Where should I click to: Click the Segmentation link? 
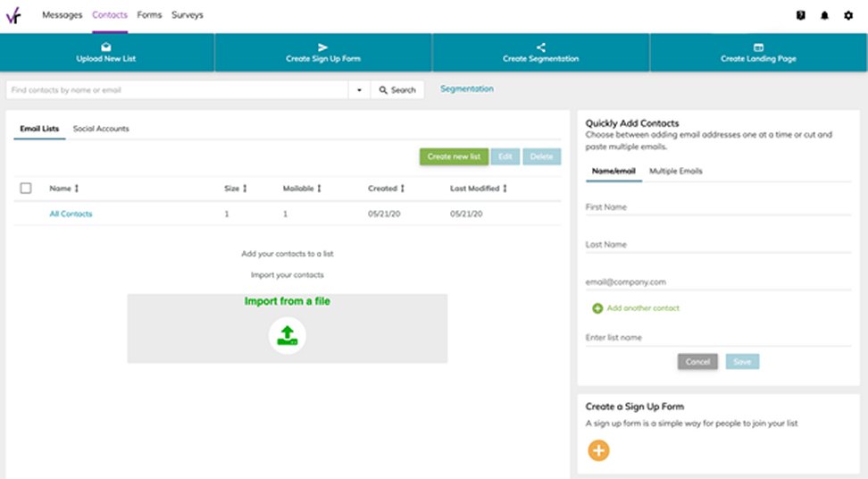point(466,88)
